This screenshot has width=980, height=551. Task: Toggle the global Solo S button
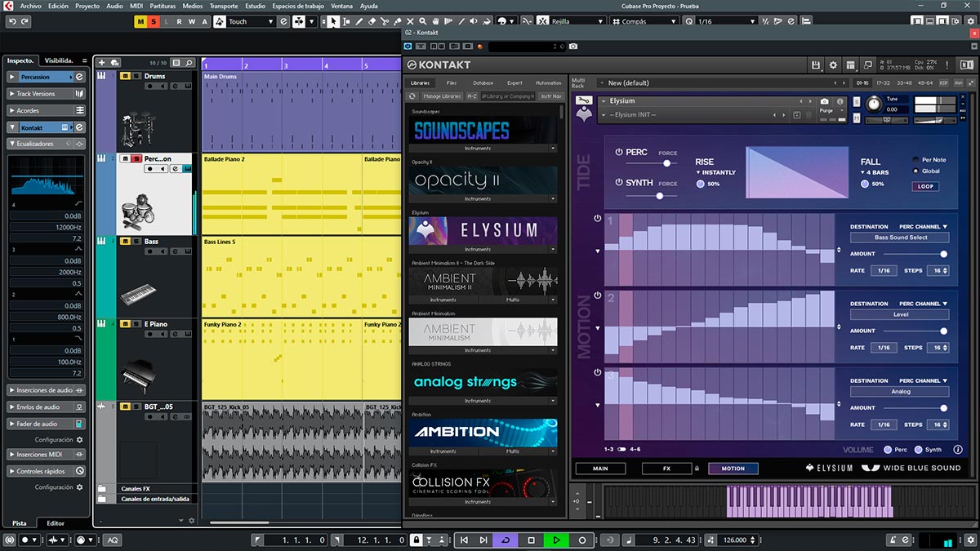tap(154, 21)
